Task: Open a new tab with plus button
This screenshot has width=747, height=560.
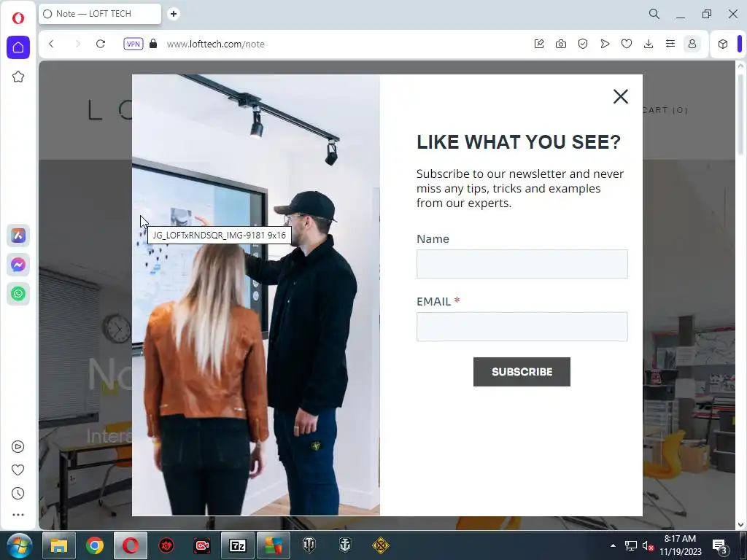Action: pos(174,14)
